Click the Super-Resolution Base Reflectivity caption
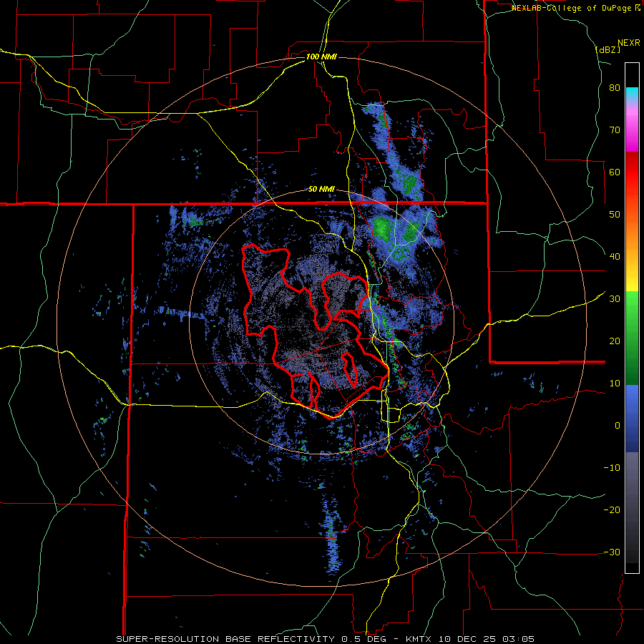Screen dimensions: 644x644 [326, 639]
